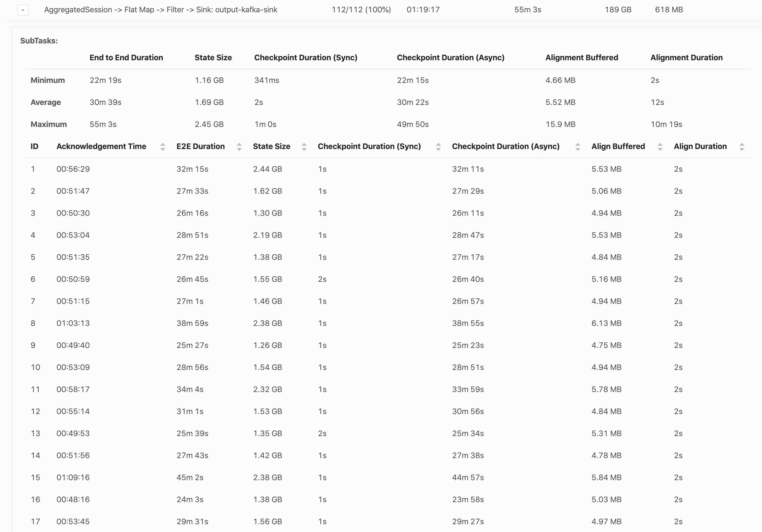Click the AggregatedSession operator name
Viewport: 762px width, 532px height.
pos(161,10)
